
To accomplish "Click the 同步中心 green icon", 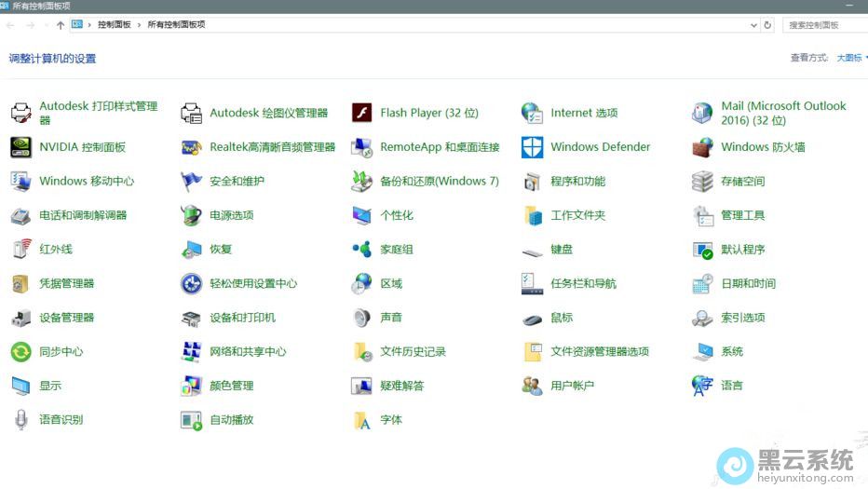I will point(20,352).
